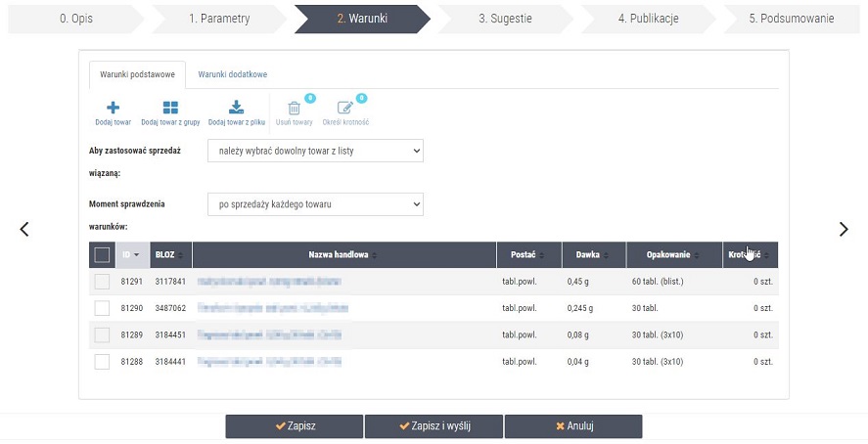This screenshot has width=868, height=444.
Task: Click the Anuluj button
Action: point(573,426)
